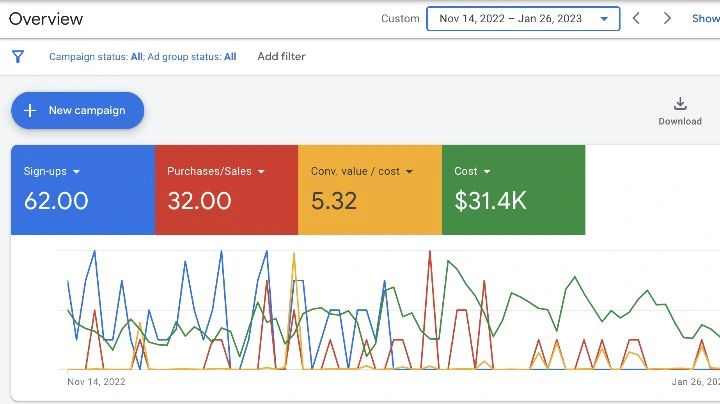Image resolution: width=720 pixels, height=404 pixels.
Task: Edit the Ad group status: All filter
Action: coord(193,57)
